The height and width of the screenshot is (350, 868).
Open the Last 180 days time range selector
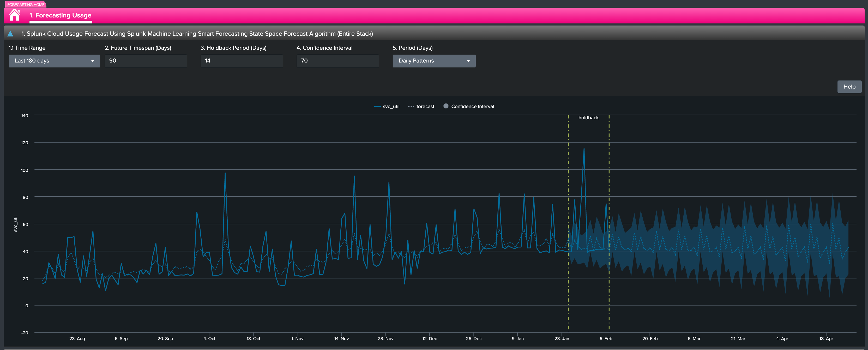[54, 61]
